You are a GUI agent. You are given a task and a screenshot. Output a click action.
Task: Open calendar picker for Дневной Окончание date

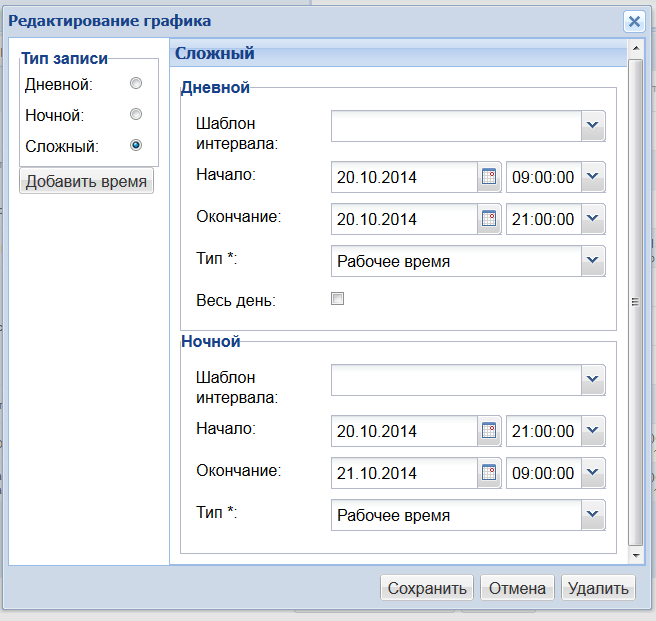click(489, 219)
